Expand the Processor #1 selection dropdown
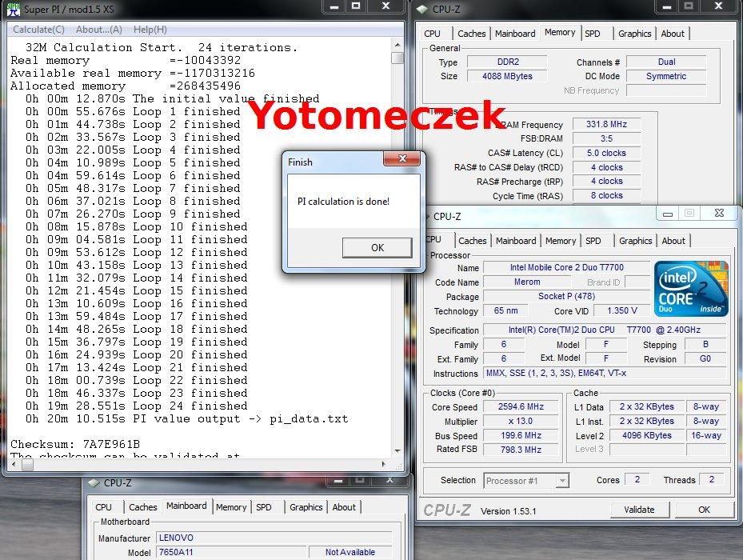743x560 pixels. pos(562,481)
